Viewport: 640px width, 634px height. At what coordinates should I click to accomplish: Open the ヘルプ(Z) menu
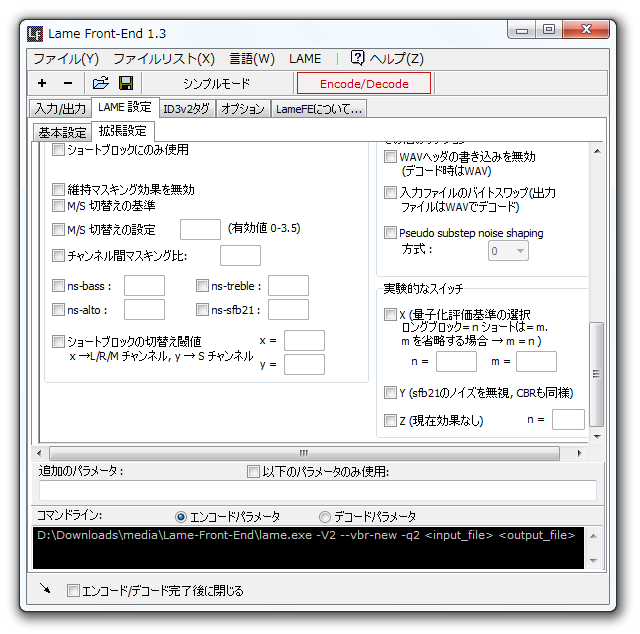coord(396,59)
